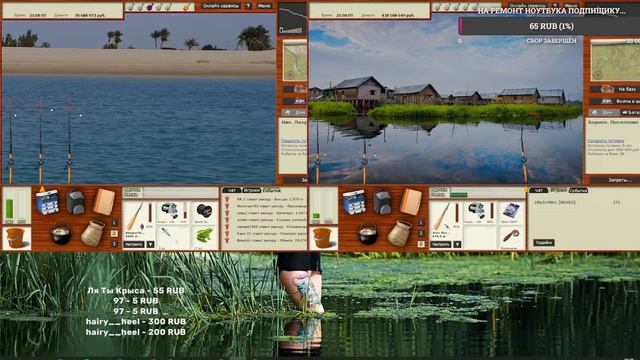Click the depth chart panel above the left map
The width and height of the screenshot is (640, 360).
coord(292,19)
